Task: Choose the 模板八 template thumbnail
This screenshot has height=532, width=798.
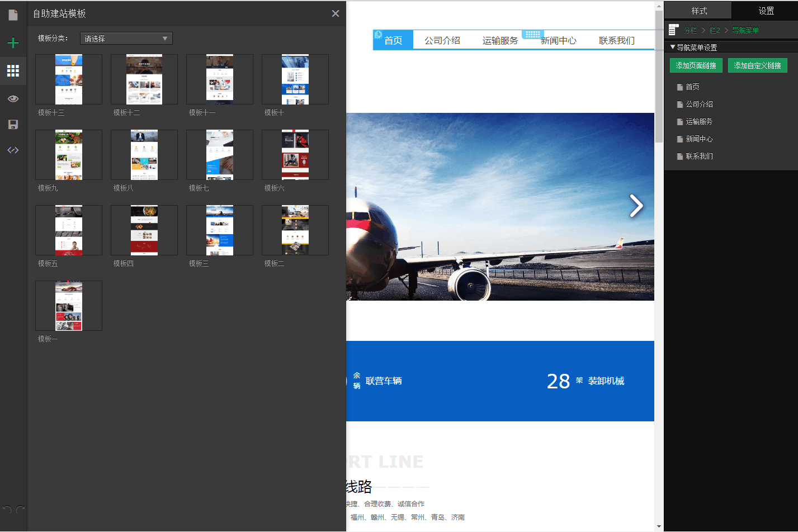Action: point(144,155)
